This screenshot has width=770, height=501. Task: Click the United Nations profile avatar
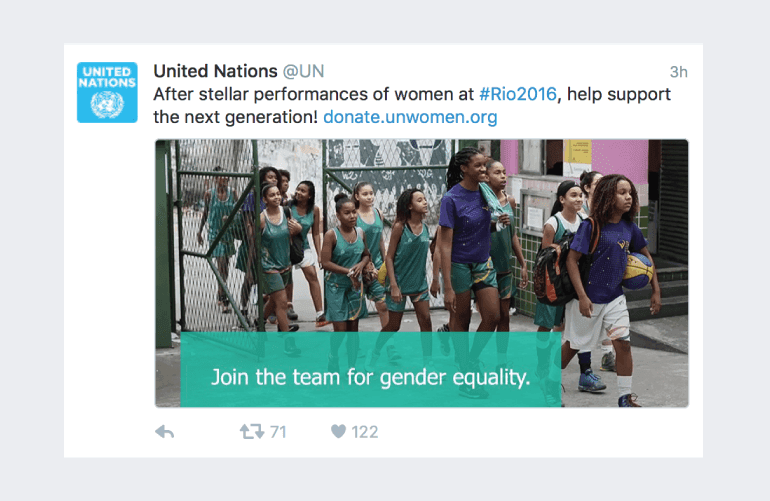[x=107, y=92]
